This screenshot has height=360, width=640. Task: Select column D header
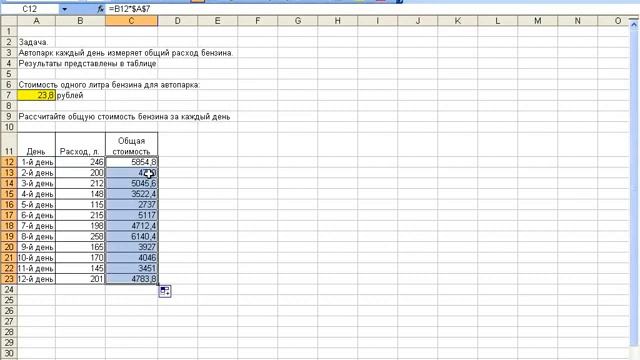178,21
